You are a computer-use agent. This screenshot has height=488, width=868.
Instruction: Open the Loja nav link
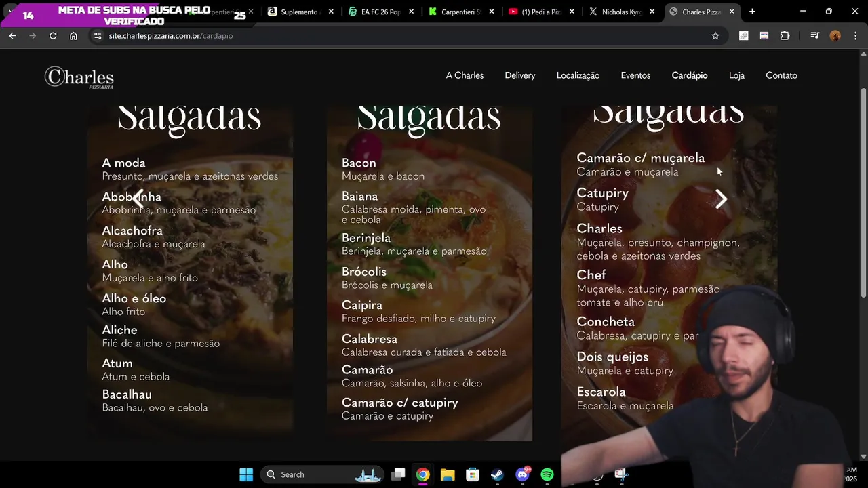click(x=736, y=75)
